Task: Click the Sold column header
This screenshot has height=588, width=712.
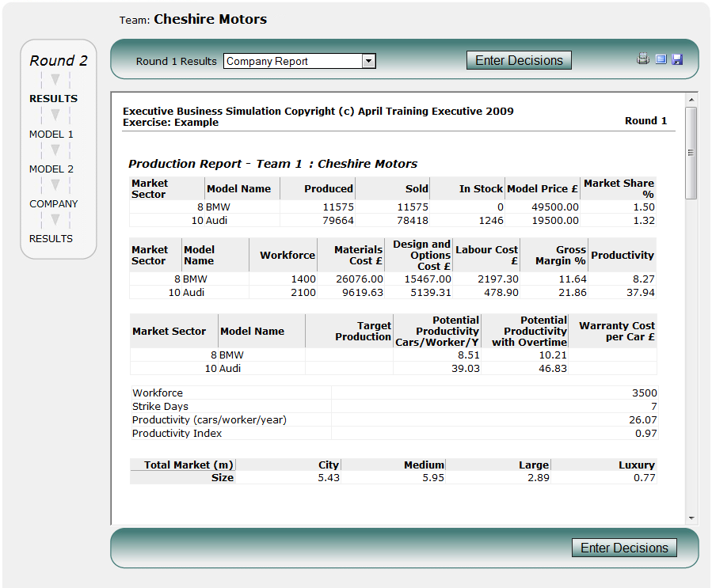Action: [x=417, y=188]
